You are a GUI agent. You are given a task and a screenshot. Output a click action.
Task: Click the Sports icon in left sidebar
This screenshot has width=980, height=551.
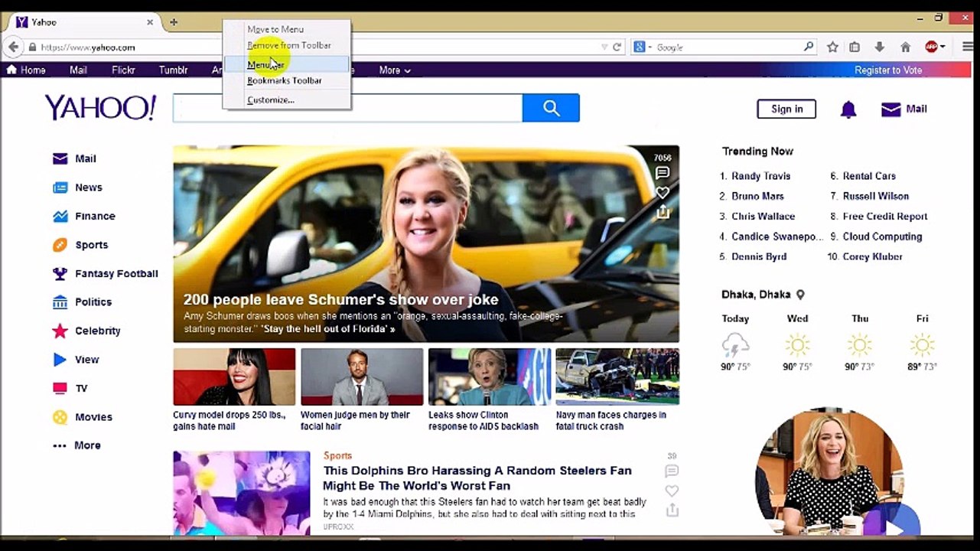[60, 245]
